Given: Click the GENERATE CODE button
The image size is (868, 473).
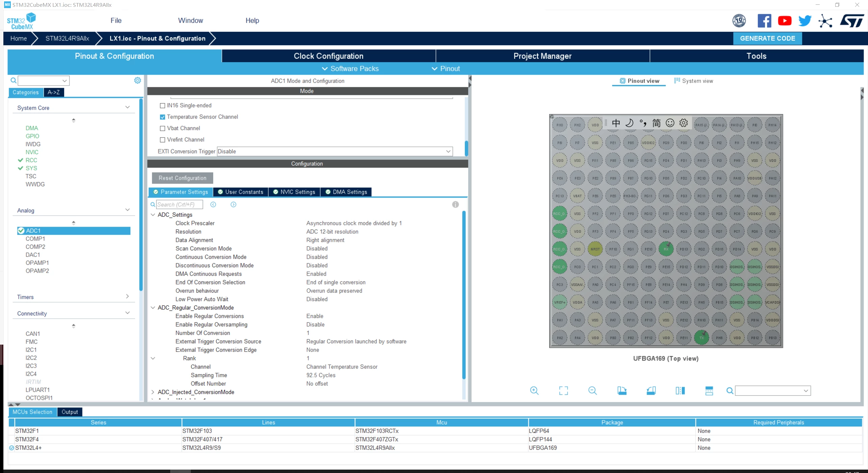Looking at the screenshot, I should point(767,39).
